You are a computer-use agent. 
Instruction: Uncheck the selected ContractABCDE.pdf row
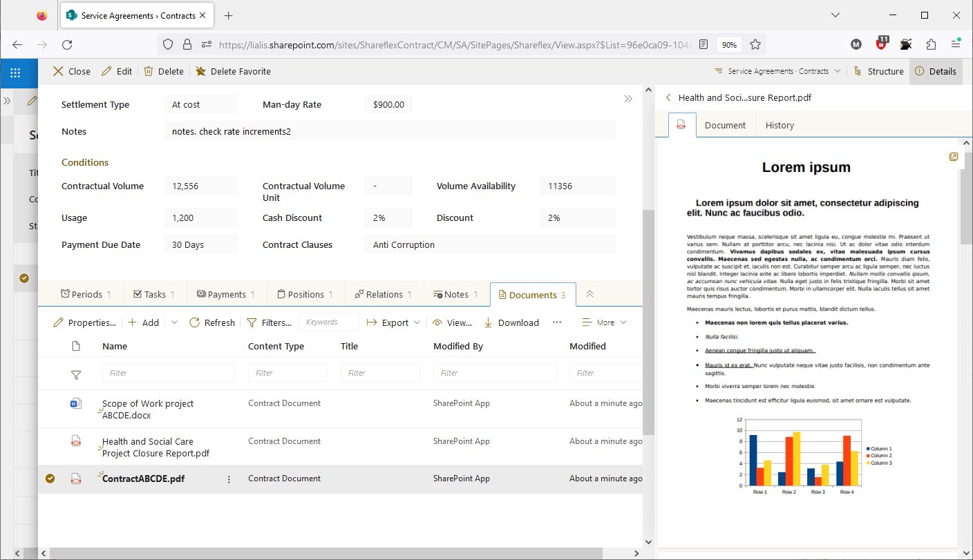coord(50,479)
